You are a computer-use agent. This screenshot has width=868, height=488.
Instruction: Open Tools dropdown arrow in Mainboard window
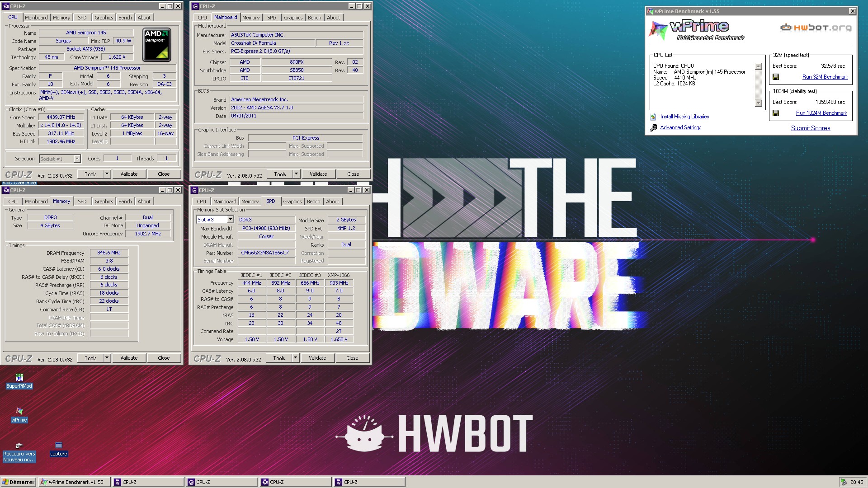(x=296, y=174)
